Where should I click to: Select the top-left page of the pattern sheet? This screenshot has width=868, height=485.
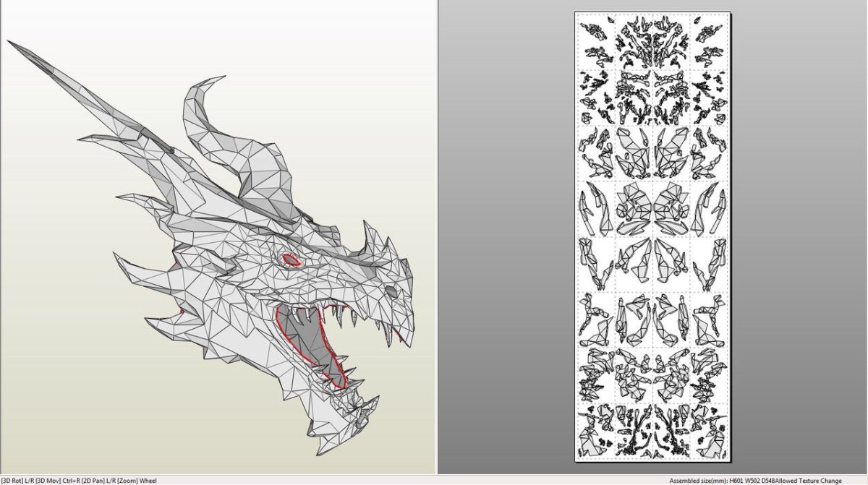(x=597, y=43)
